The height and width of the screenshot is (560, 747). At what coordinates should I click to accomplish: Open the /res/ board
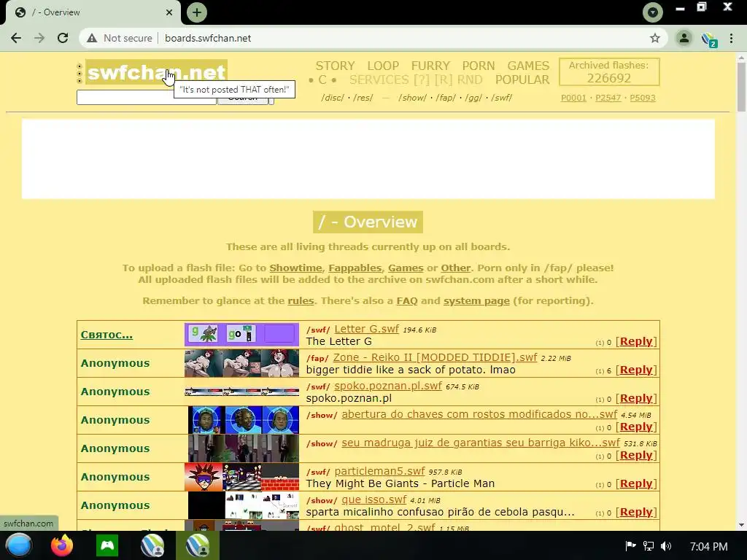[x=363, y=98]
